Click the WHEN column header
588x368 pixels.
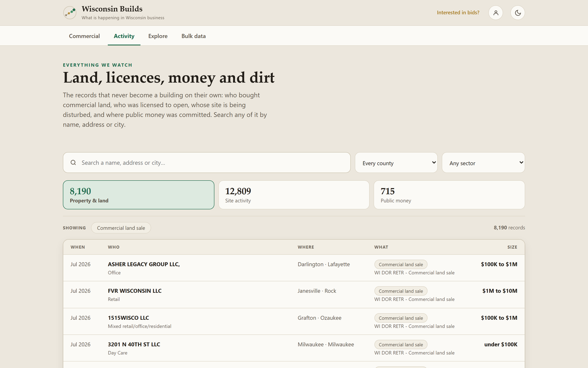(78, 247)
